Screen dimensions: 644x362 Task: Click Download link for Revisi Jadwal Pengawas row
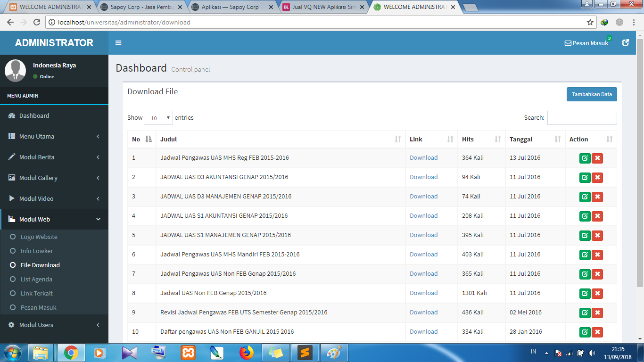coord(423,312)
